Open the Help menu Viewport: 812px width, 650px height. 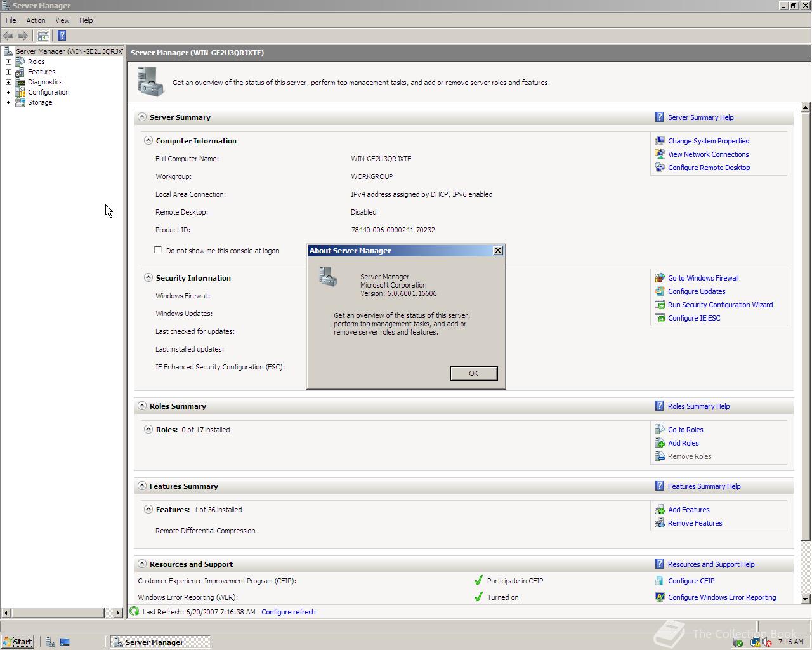tap(86, 20)
